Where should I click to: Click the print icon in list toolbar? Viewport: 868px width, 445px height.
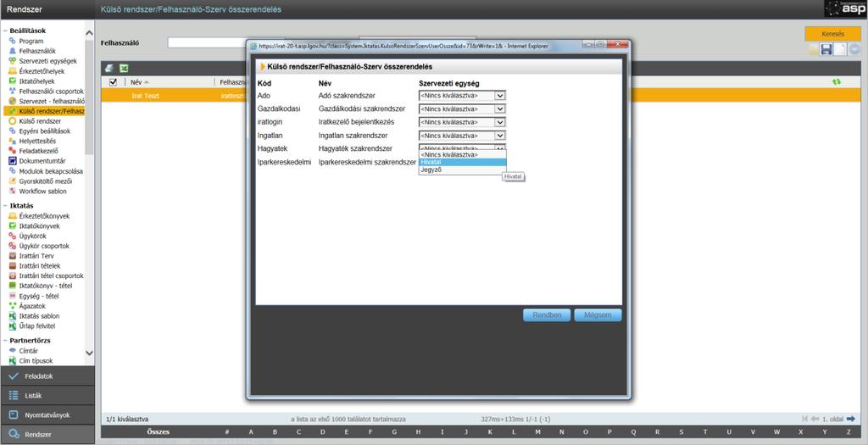109,68
